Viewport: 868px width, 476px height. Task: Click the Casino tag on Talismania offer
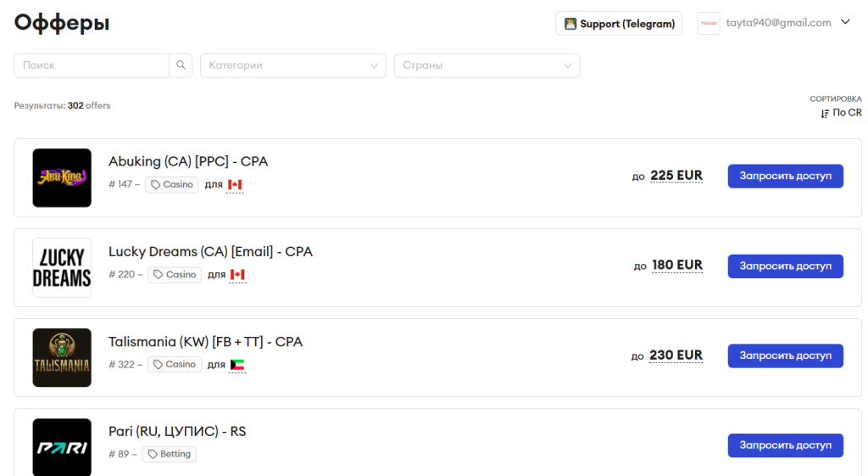174,364
